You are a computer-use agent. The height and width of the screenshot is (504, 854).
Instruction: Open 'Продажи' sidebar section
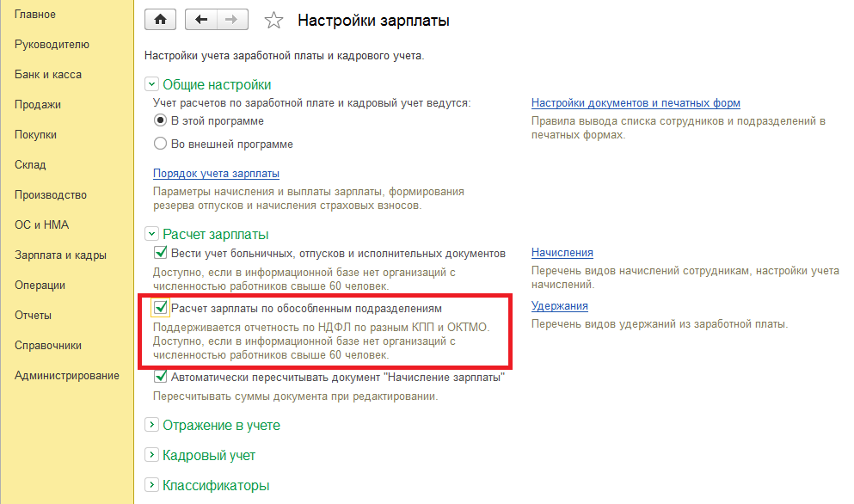pos(38,105)
